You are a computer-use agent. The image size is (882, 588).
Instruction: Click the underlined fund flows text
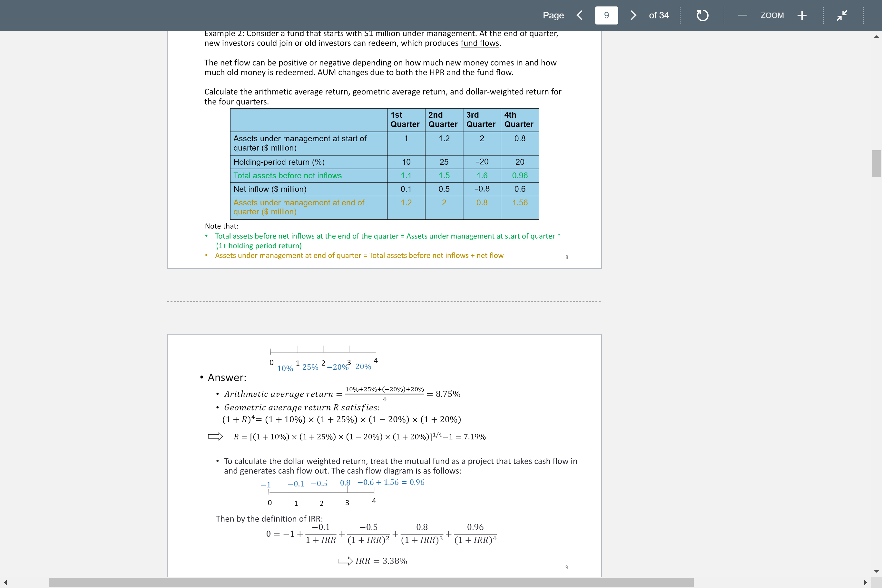(480, 43)
